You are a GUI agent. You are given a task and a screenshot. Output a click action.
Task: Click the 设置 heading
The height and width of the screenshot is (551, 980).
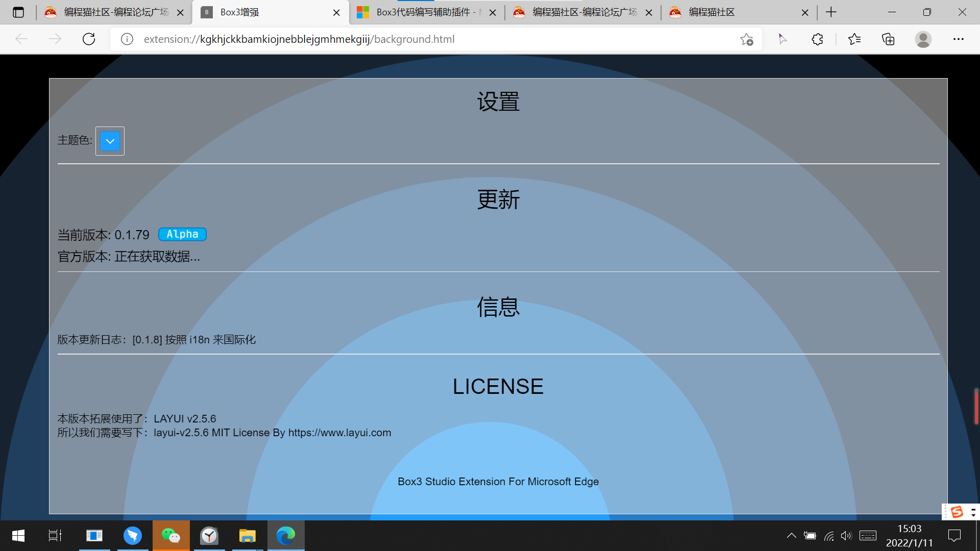pyautogui.click(x=498, y=102)
